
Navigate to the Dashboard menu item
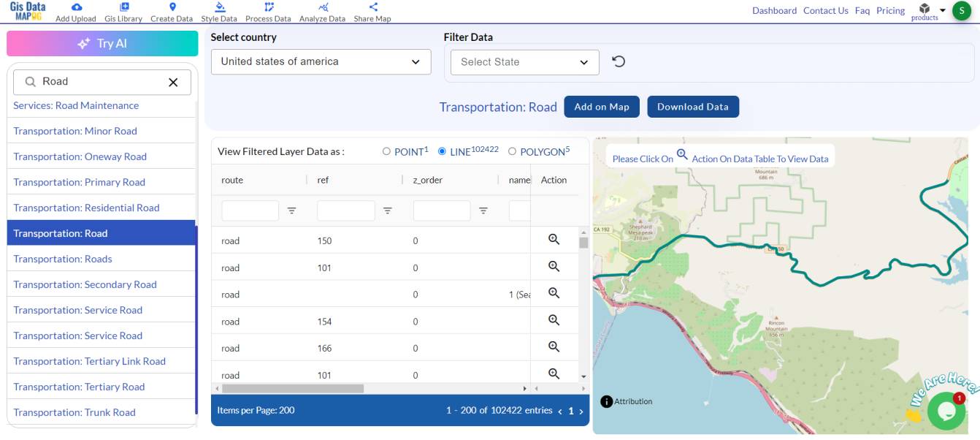point(774,10)
